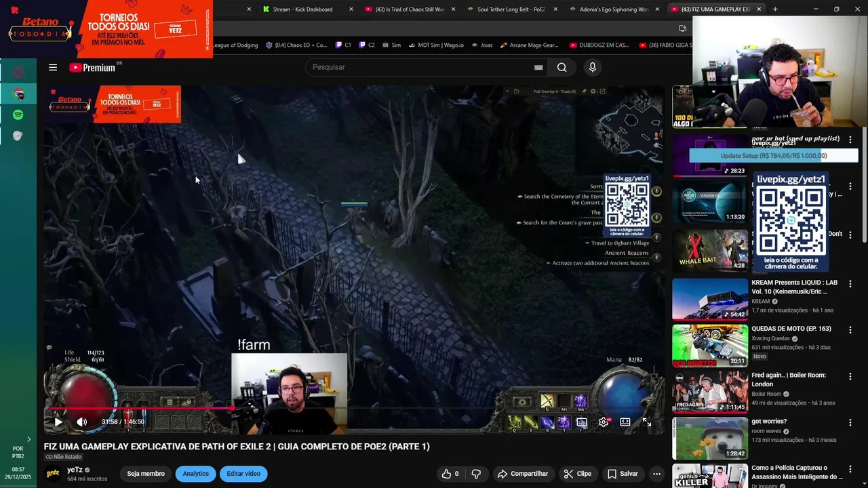Open options for got worries? video
Screen dimensions: 868x488
click(850, 423)
